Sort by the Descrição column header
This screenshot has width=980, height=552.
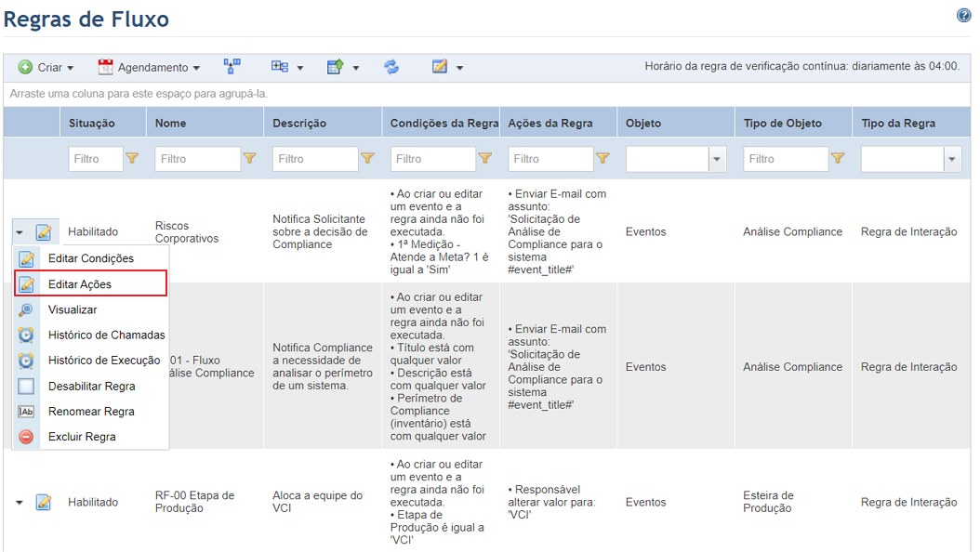pos(299,123)
